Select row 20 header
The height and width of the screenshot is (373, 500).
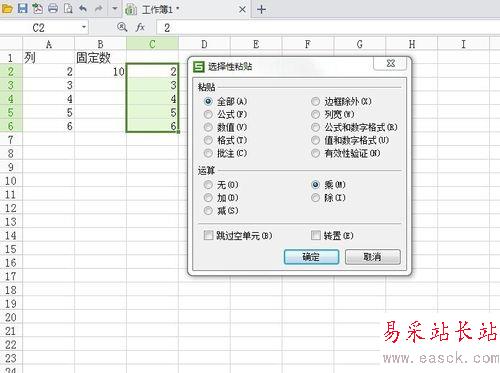tap(11, 317)
